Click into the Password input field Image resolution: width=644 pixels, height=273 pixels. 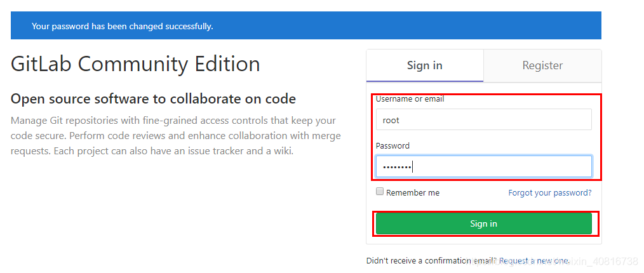coord(483,166)
